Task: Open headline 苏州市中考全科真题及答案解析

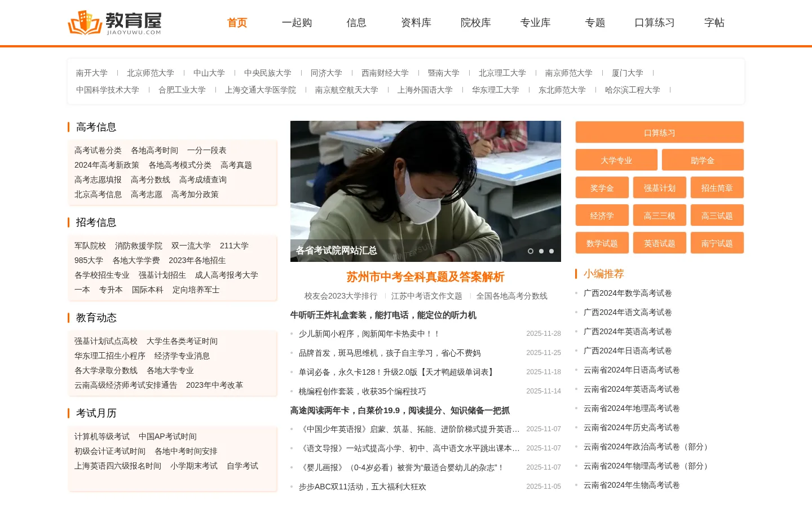Action: tap(426, 277)
